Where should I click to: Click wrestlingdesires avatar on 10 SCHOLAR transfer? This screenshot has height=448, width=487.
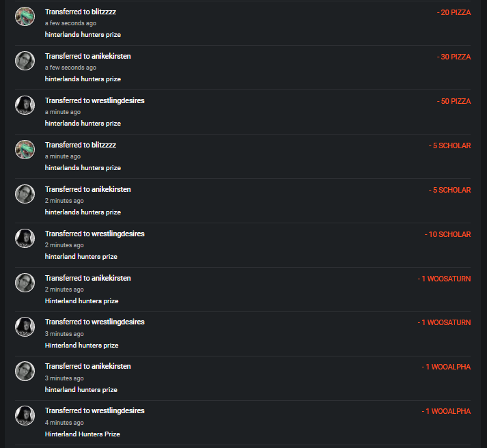25,238
